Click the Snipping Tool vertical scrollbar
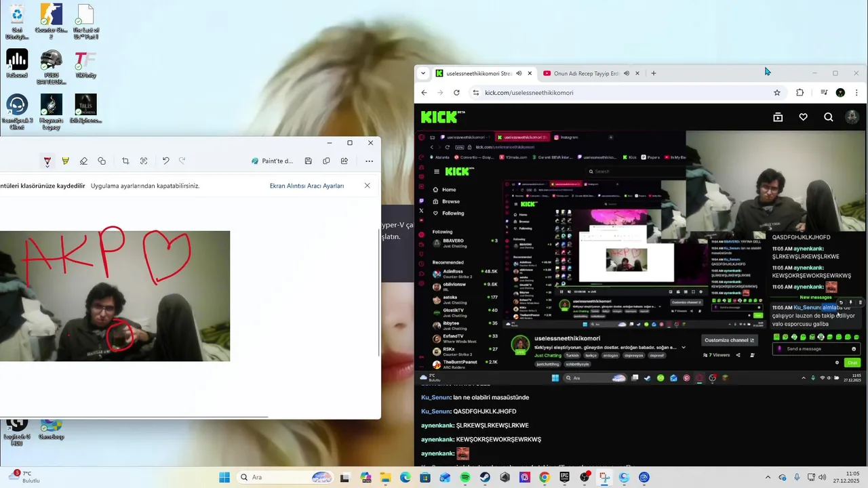This screenshot has width=868, height=488. point(379,291)
